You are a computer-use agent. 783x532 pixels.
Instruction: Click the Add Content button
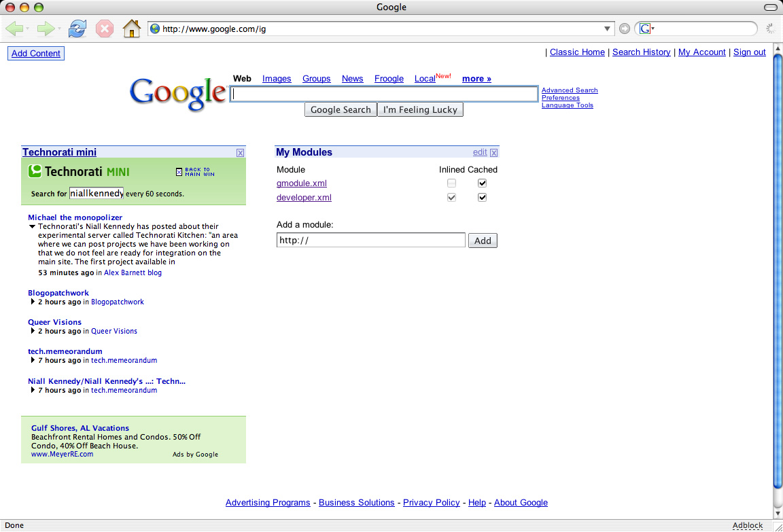[36, 54]
